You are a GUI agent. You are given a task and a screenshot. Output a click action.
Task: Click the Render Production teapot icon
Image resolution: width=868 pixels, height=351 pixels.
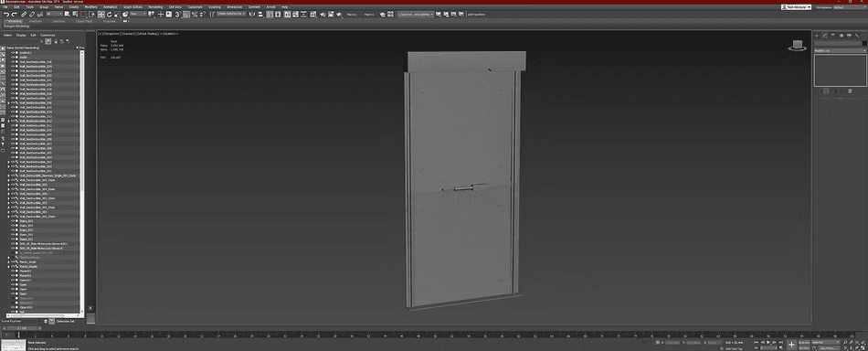(339, 14)
